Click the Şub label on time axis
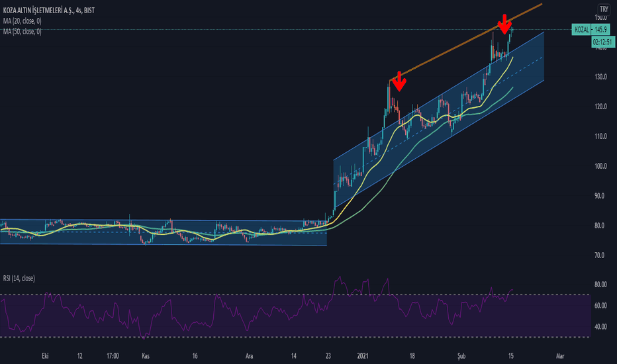This screenshot has width=617, height=364. tap(461, 356)
